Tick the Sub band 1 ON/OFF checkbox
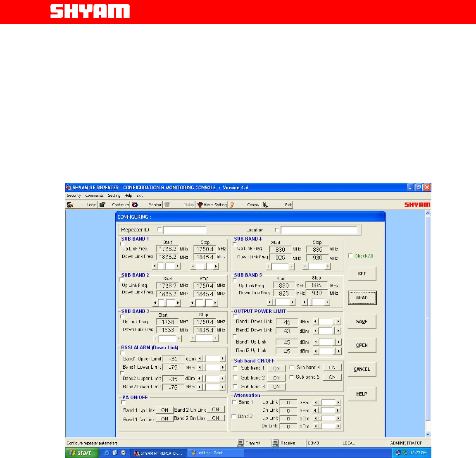The width and height of the screenshot is (476, 458). coord(235,368)
